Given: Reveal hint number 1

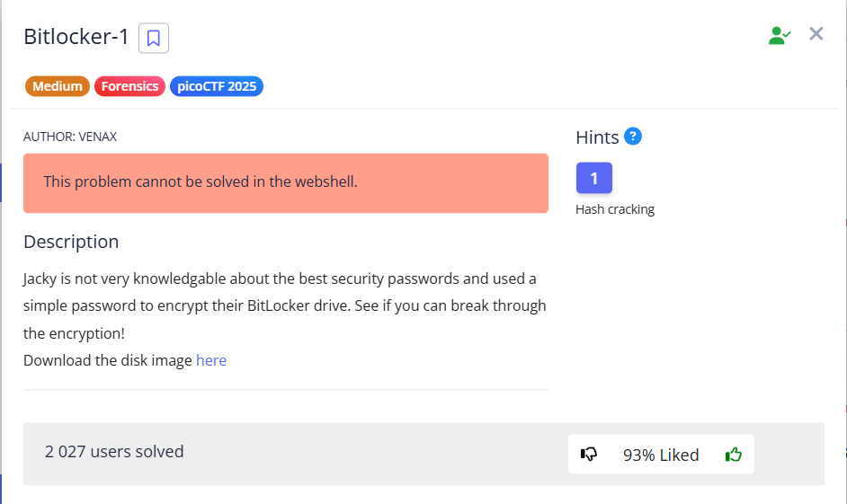Looking at the screenshot, I should (x=593, y=178).
